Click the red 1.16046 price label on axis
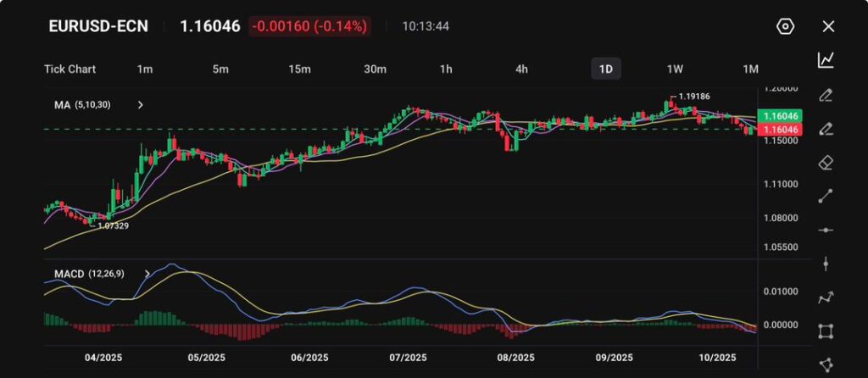This screenshot has height=378, width=868. point(780,130)
